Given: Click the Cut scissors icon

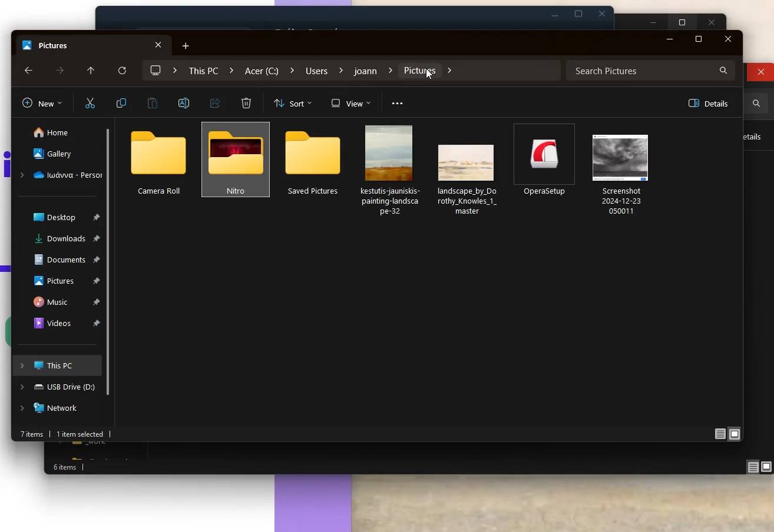Looking at the screenshot, I should click(90, 104).
